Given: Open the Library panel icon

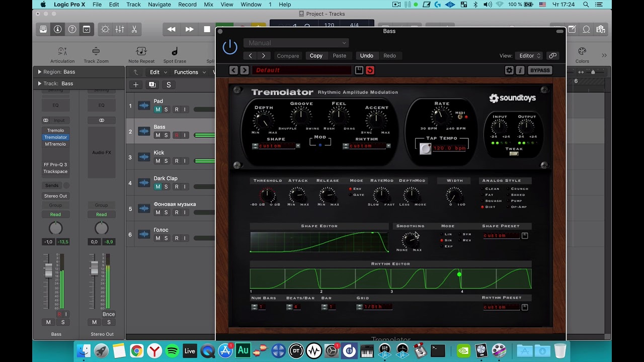Looking at the screenshot, I should [43, 29].
